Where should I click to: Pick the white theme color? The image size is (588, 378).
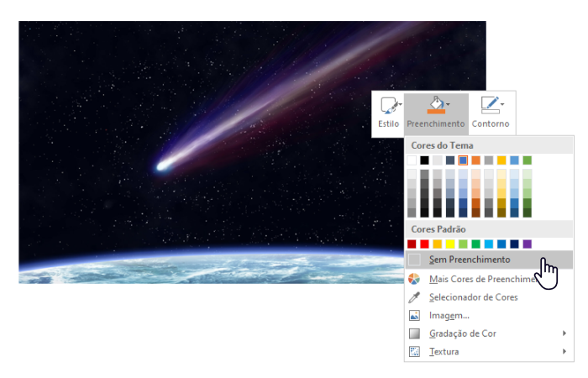click(x=412, y=160)
